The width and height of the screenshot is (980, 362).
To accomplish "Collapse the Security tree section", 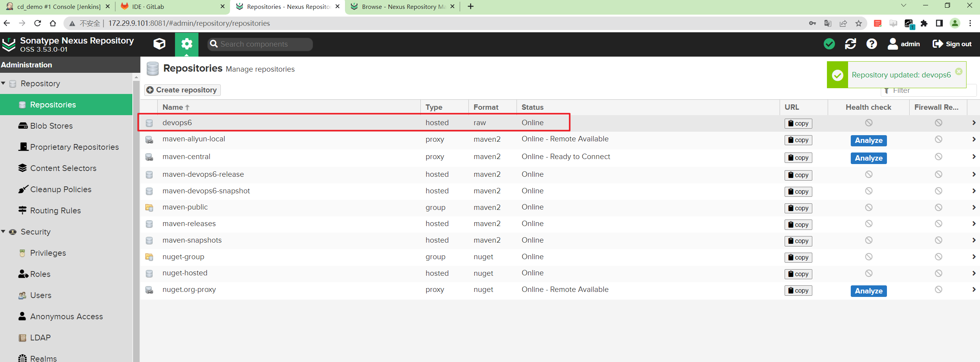I will [x=3, y=231].
